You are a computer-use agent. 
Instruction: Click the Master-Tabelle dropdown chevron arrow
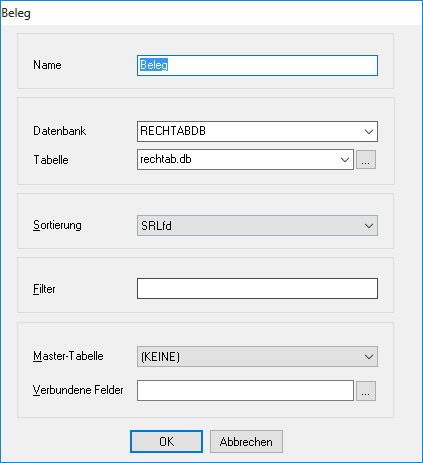point(369,357)
